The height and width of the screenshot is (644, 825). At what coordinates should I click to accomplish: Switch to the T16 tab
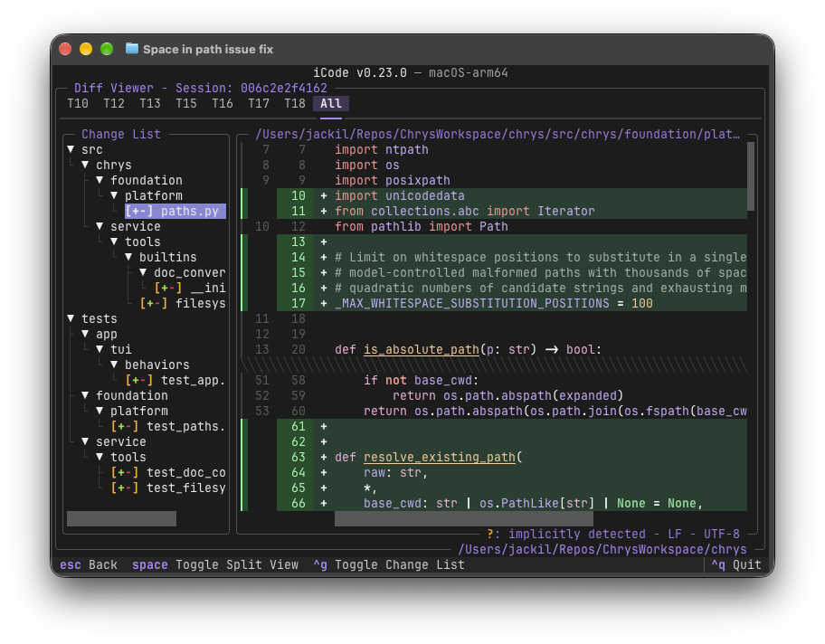pos(223,103)
